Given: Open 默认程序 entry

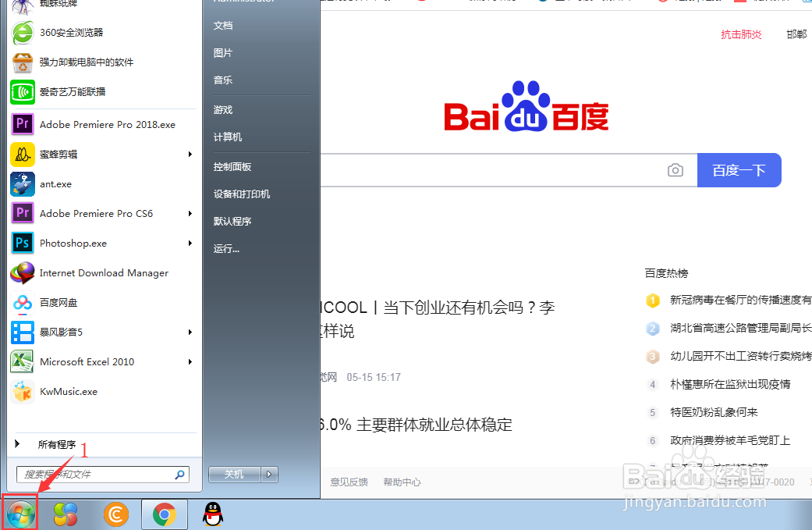Looking at the screenshot, I should [232, 221].
